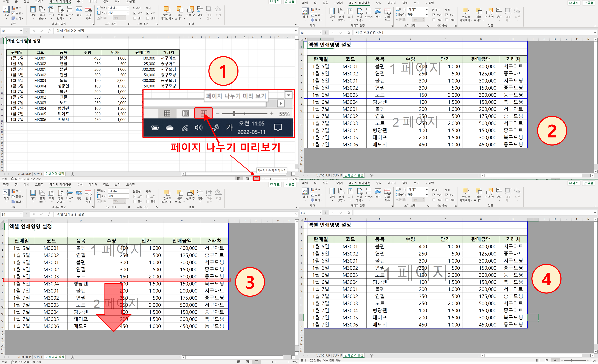The height and width of the screenshot is (364, 598).
Task: Open the 너비 width dropdown in panel 1
Action: 128,8
